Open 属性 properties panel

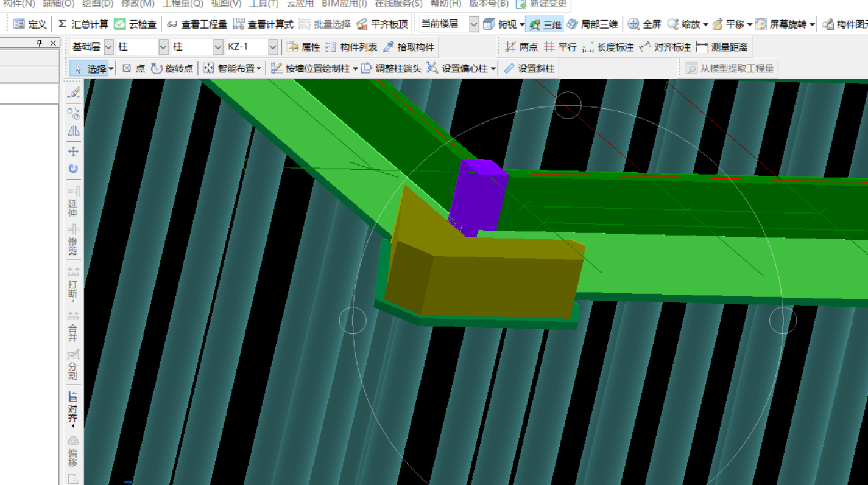pos(303,47)
